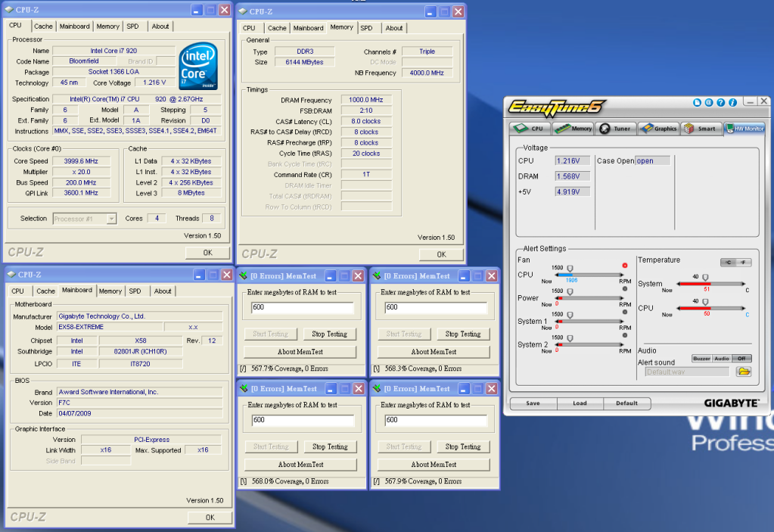The width and height of the screenshot is (774, 532).
Task: Click the 'Intel Core i7 920' name value
Action: click(x=113, y=51)
